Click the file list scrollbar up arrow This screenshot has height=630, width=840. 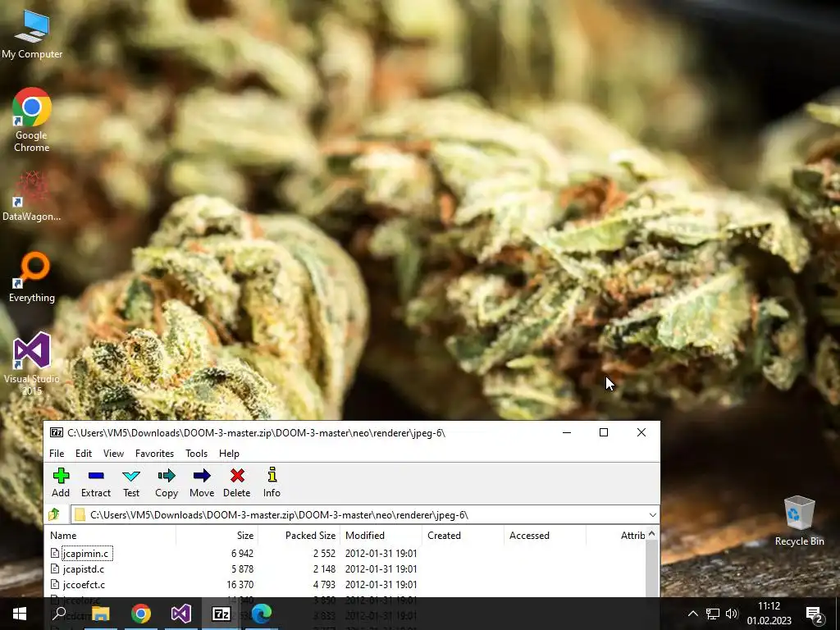tap(652, 533)
